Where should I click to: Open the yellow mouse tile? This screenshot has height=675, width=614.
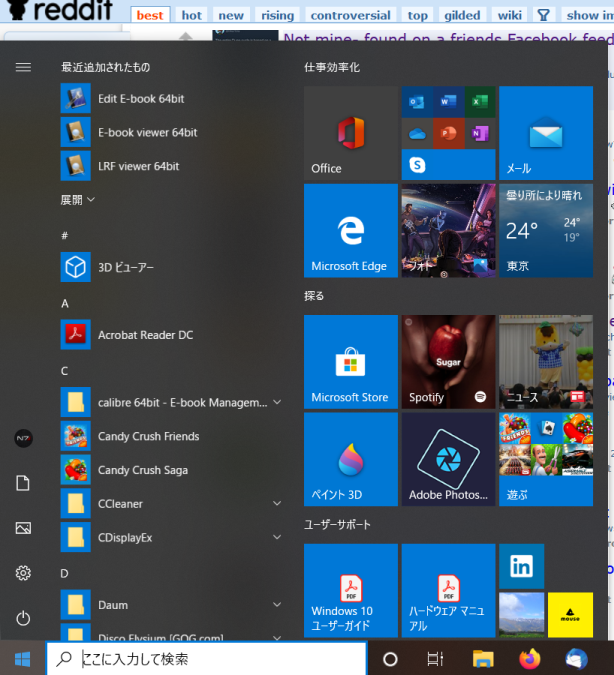click(570, 615)
